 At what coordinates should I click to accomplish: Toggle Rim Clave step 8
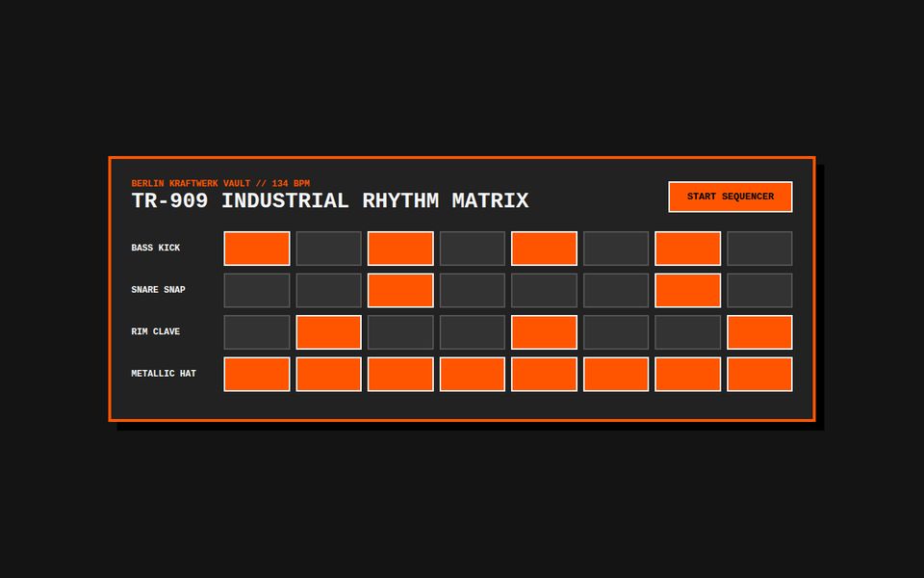click(759, 332)
